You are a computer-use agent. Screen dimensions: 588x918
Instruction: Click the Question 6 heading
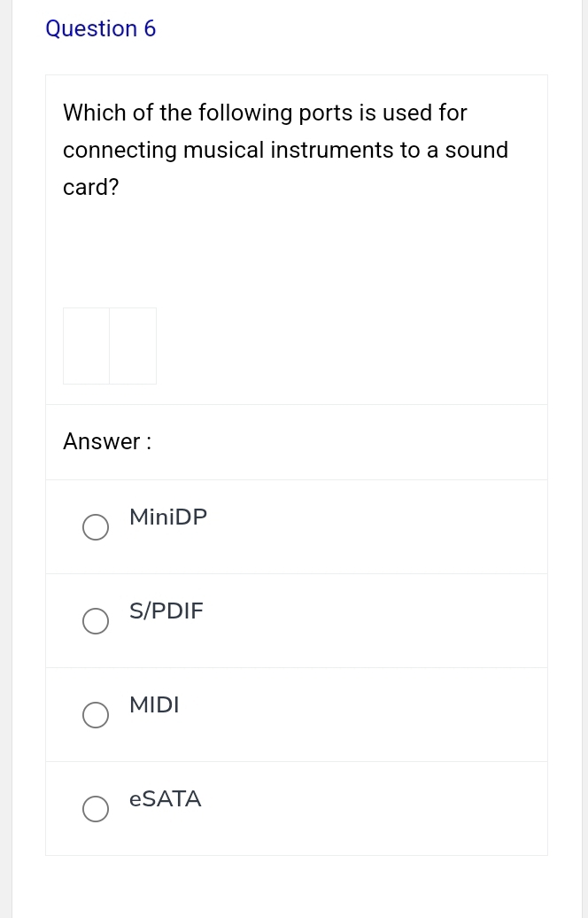pyautogui.click(x=100, y=28)
